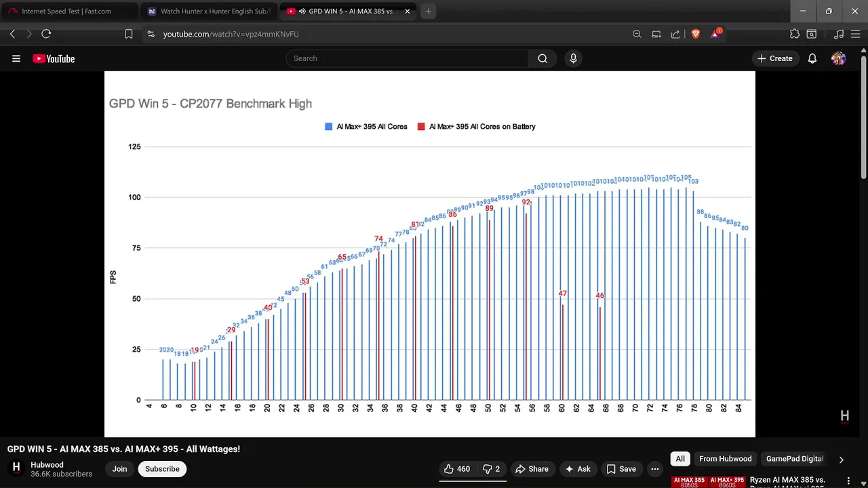Open options for suggested Ryzen video
The height and width of the screenshot is (488, 868).
pyautogui.click(x=848, y=481)
